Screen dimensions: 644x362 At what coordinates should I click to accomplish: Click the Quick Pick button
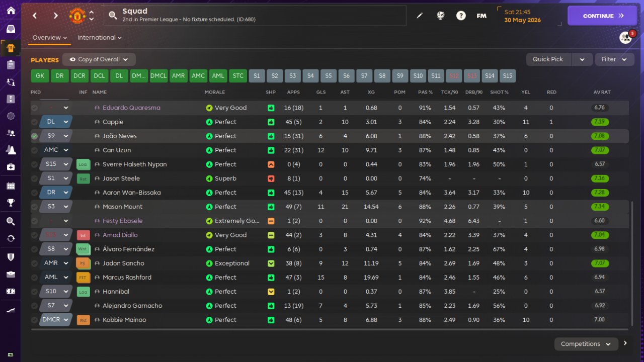[548, 59]
